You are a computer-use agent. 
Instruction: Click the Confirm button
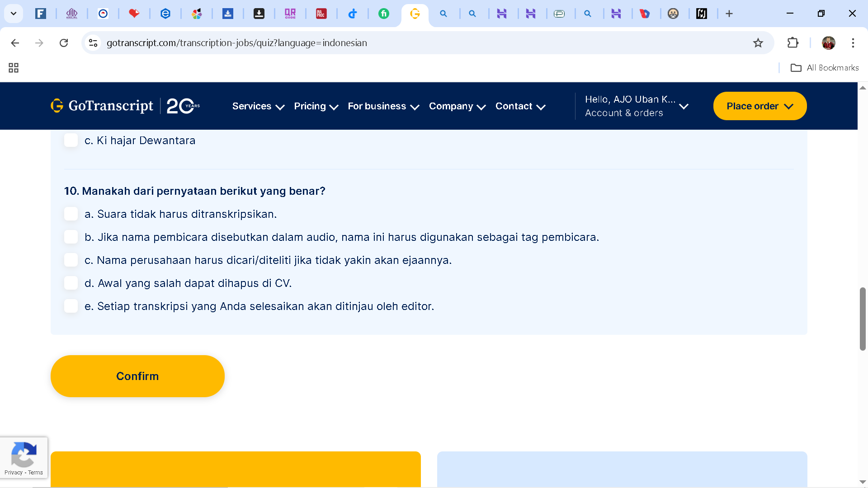pyautogui.click(x=137, y=376)
